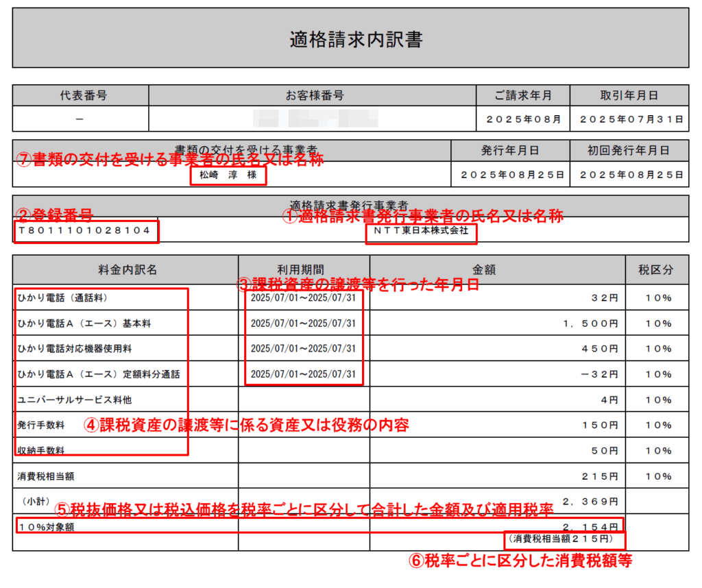Select the 収納手数料 amount 50円

coord(605,451)
